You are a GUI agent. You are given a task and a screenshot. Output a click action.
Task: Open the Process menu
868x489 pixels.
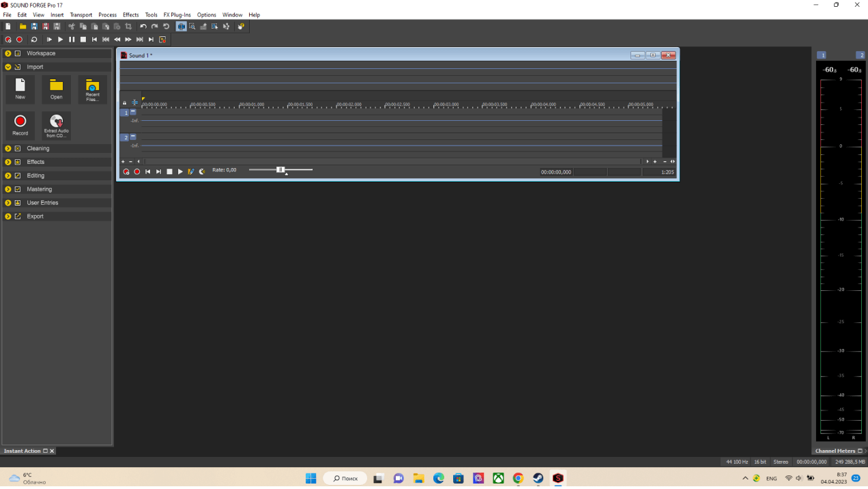(107, 14)
